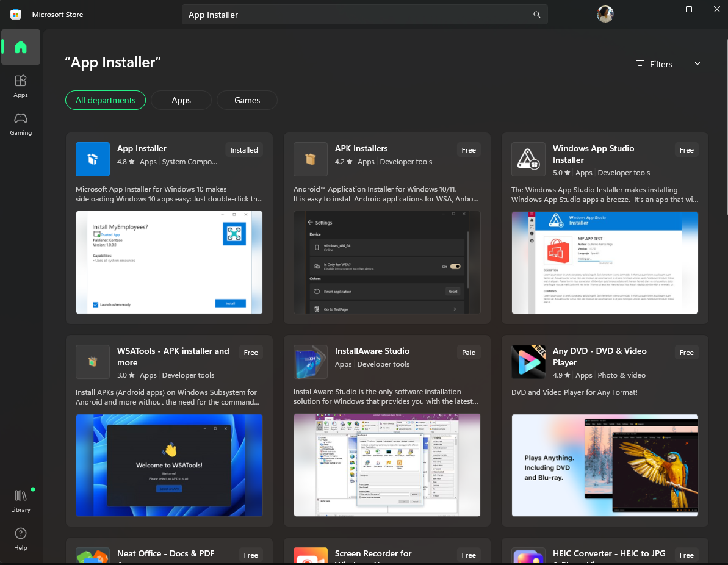Click Installed on the App Installer card
Screen dimensions: 728x565
tap(244, 149)
